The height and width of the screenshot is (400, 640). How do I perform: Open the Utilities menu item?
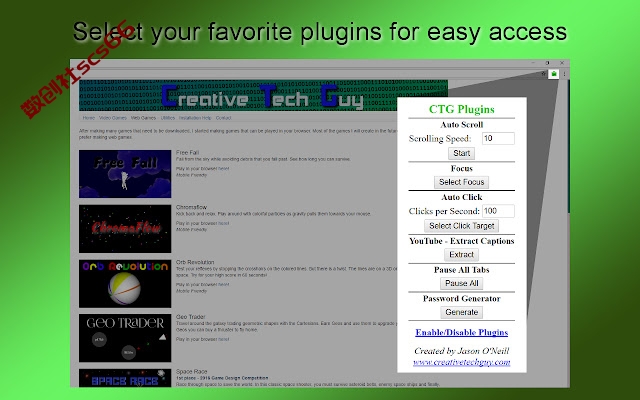tap(167, 118)
